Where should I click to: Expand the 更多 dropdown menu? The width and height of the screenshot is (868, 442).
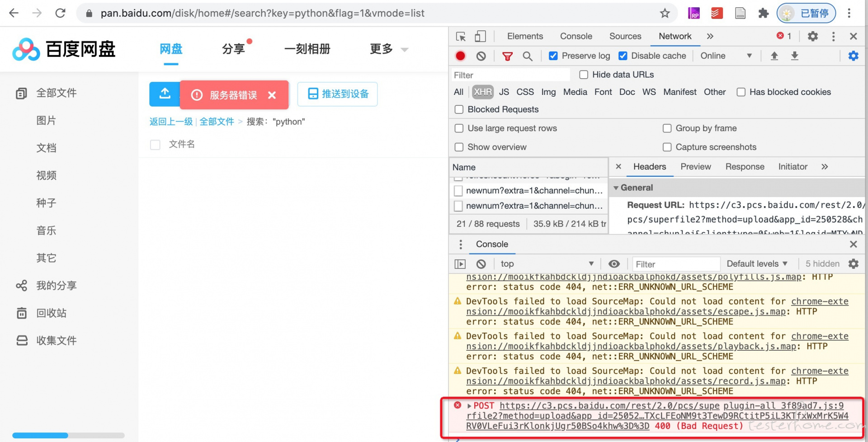(389, 49)
